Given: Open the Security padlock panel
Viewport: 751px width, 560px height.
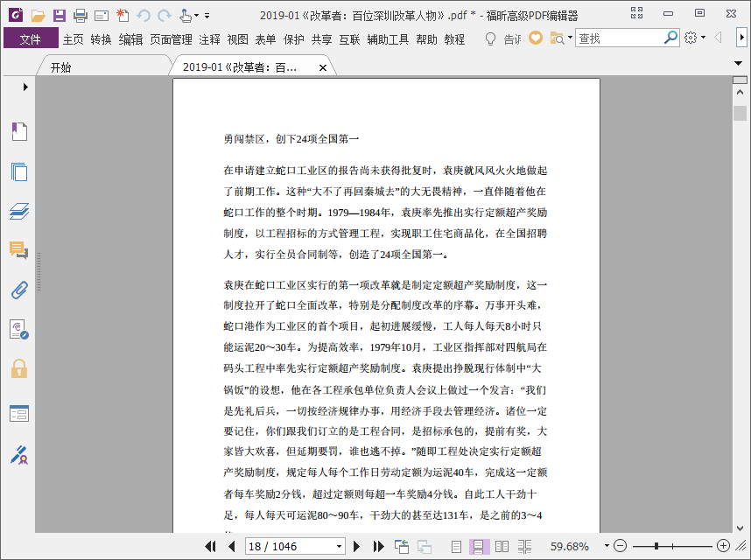Looking at the screenshot, I should [19, 368].
